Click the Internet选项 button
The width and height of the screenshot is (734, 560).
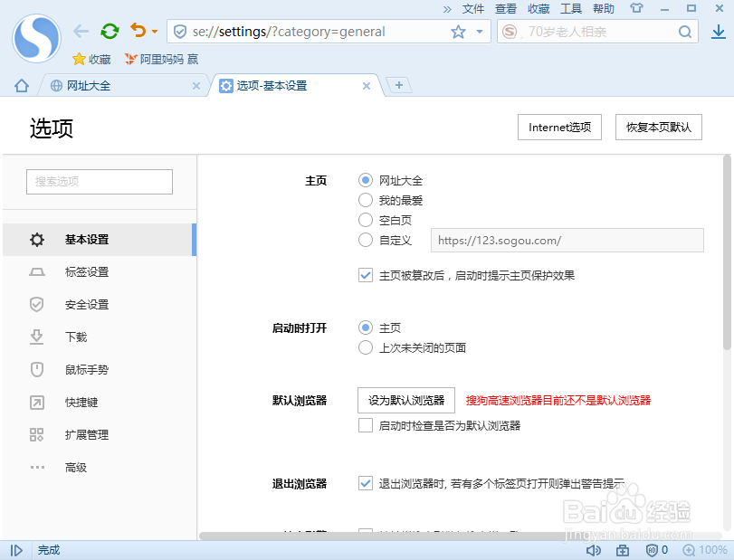(x=559, y=128)
